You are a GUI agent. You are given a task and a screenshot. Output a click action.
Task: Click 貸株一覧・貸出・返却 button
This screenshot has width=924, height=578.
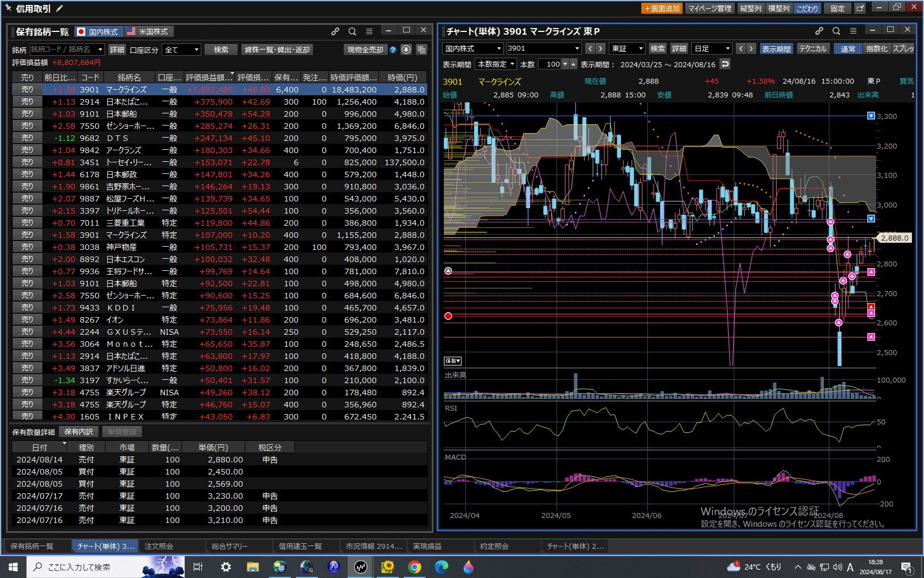(277, 50)
